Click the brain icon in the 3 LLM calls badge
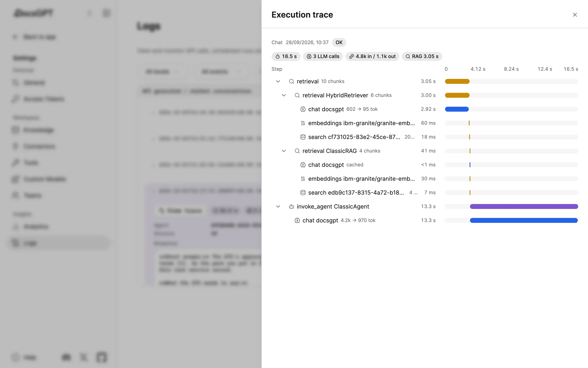The width and height of the screenshot is (588, 368). pyautogui.click(x=309, y=56)
